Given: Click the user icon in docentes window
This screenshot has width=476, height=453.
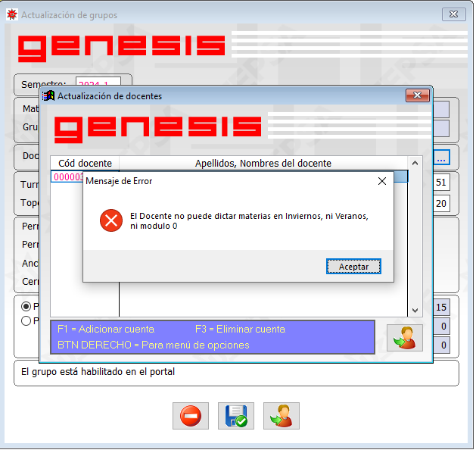Looking at the screenshot, I should click(405, 338).
